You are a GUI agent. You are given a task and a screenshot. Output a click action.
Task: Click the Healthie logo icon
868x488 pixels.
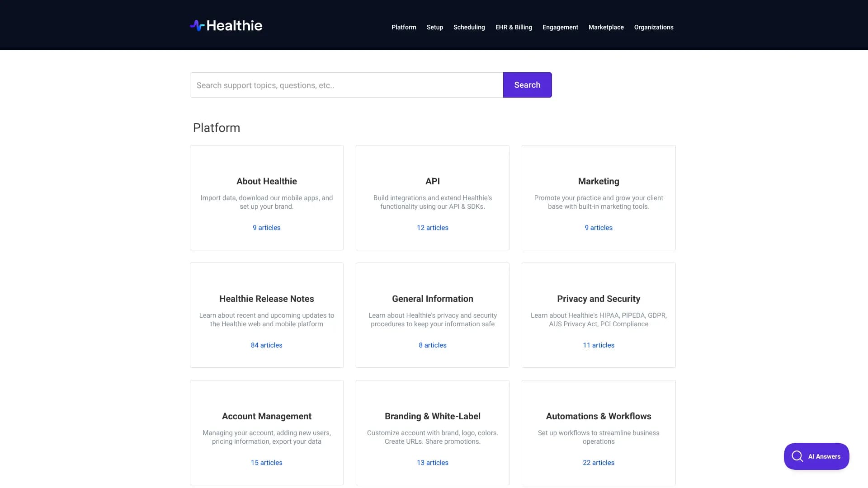[197, 25]
